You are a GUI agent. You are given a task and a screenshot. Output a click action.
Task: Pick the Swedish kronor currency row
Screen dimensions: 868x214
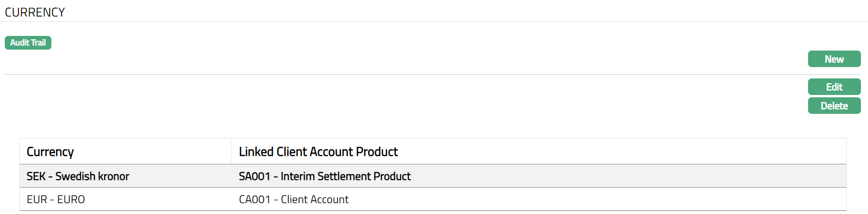[x=78, y=176]
